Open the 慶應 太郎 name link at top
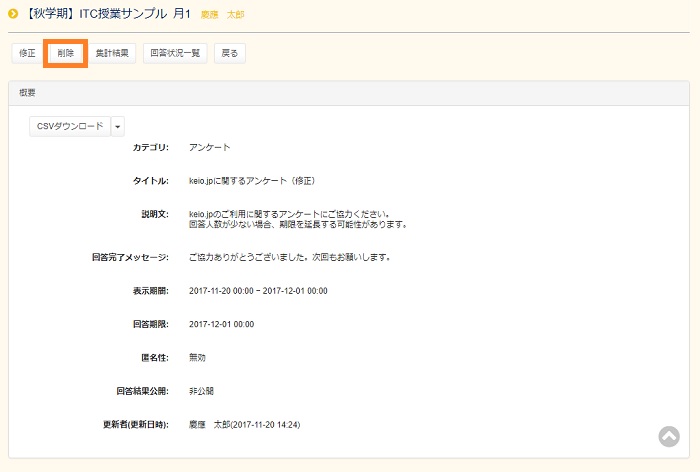This screenshot has width=700, height=472. [222, 15]
